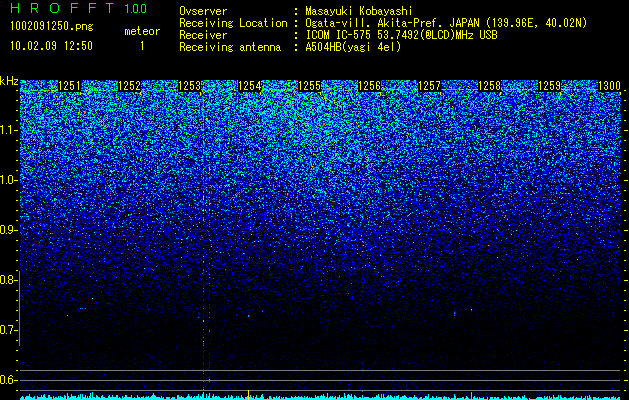Click the yellow spike in the bottom intensity strip
Viewport: 629px width, 400px height.
coord(249,395)
